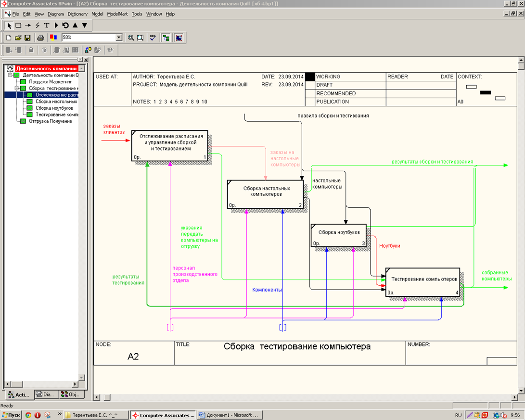Click the Go to Parent Diagram triangle
This screenshot has height=420, width=525.
[x=75, y=25]
